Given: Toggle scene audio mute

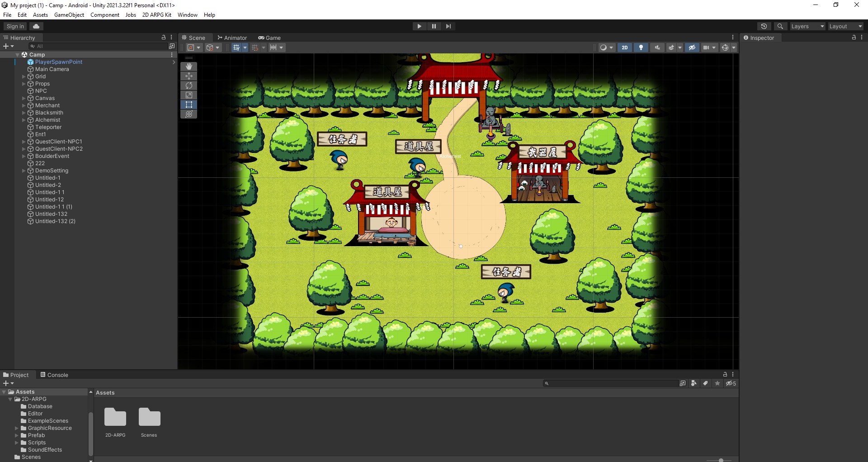Looking at the screenshot, I should 657,48.
